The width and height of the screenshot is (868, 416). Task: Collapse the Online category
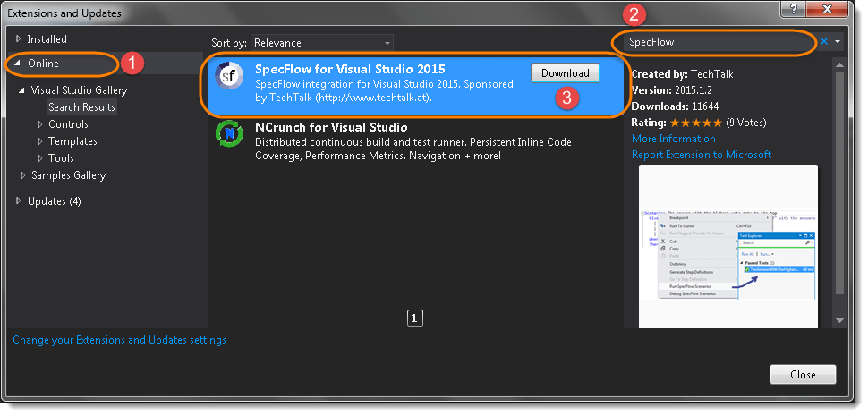pyautogui.click(x=18, y=64)
